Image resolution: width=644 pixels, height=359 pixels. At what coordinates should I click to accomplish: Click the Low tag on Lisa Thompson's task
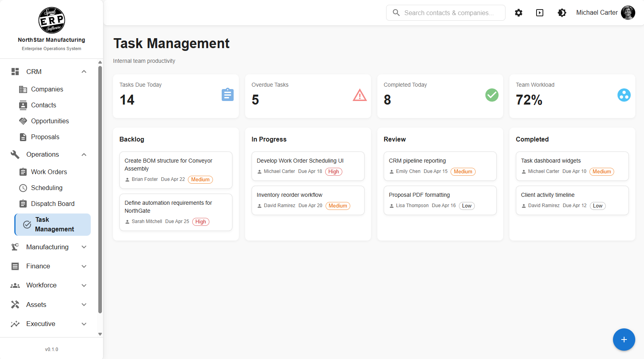pos(467,206)
